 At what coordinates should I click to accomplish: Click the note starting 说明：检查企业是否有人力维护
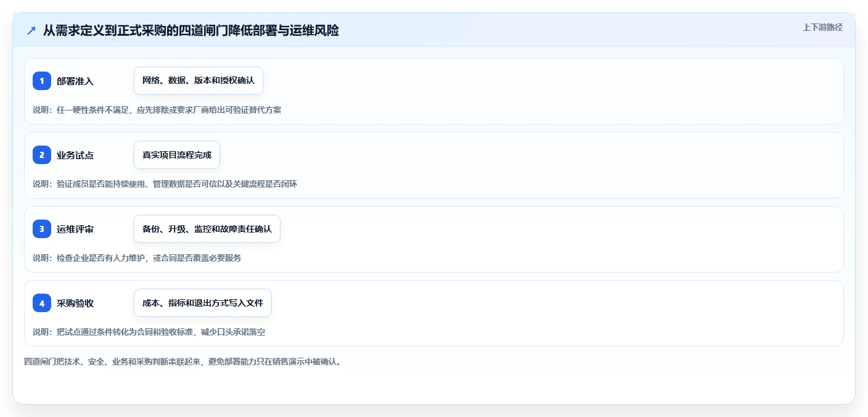click(x=137, y=258)
